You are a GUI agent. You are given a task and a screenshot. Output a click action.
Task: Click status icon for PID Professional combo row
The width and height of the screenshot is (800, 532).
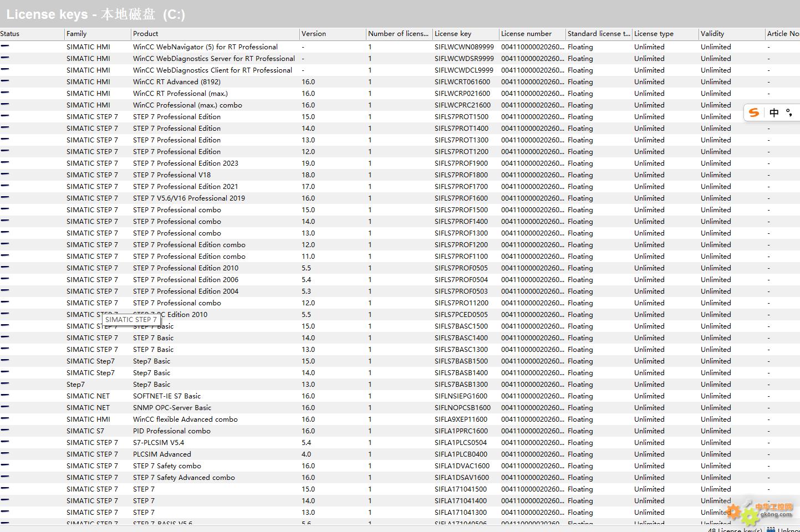(x=5, y=431)
